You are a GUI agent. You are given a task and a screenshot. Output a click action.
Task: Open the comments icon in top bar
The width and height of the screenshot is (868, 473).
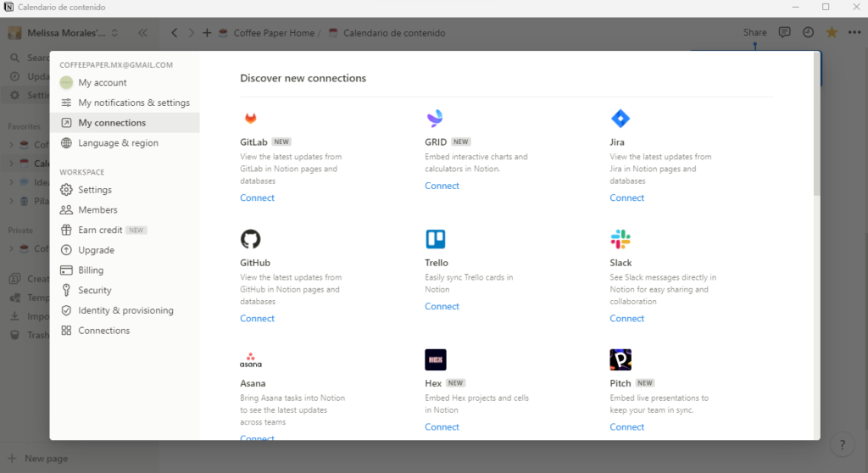[784, 33]
